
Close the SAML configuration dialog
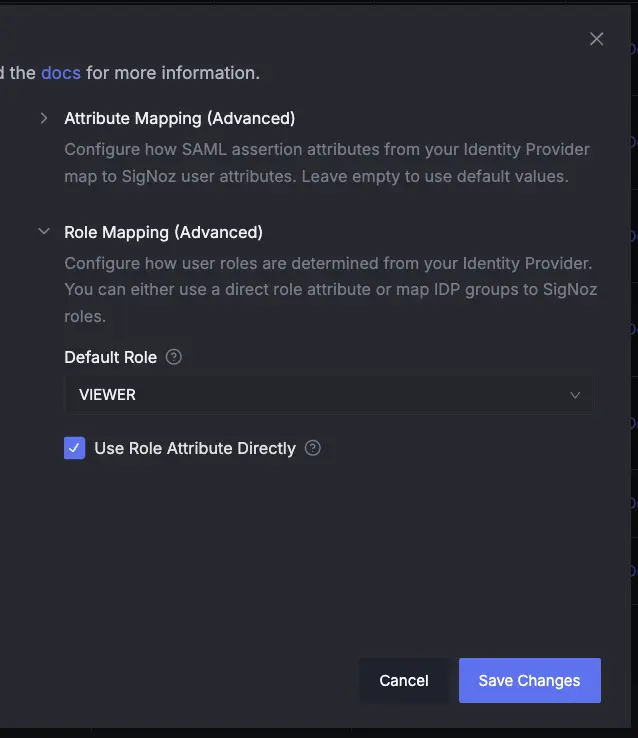[597, 39]
